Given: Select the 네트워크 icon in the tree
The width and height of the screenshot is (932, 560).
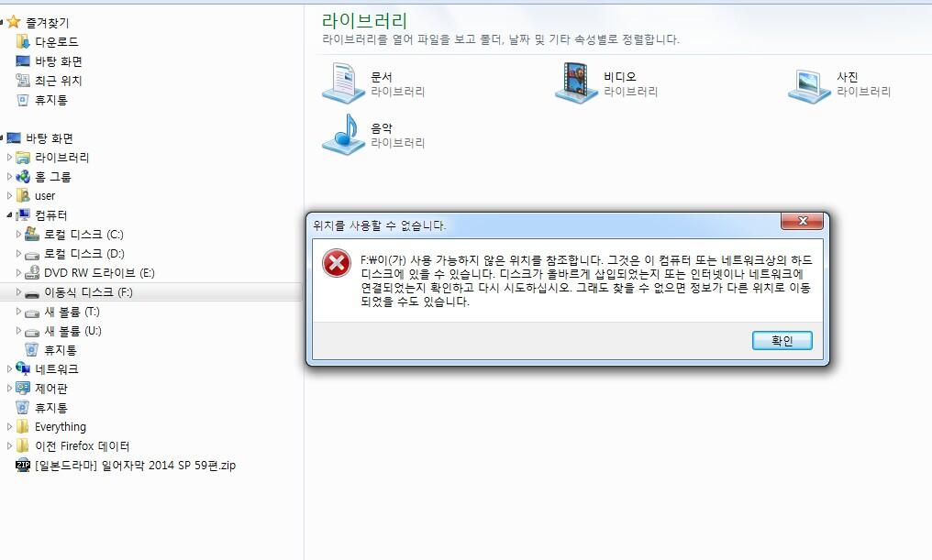Looking at the screenshot, I should tap(23, 368).
